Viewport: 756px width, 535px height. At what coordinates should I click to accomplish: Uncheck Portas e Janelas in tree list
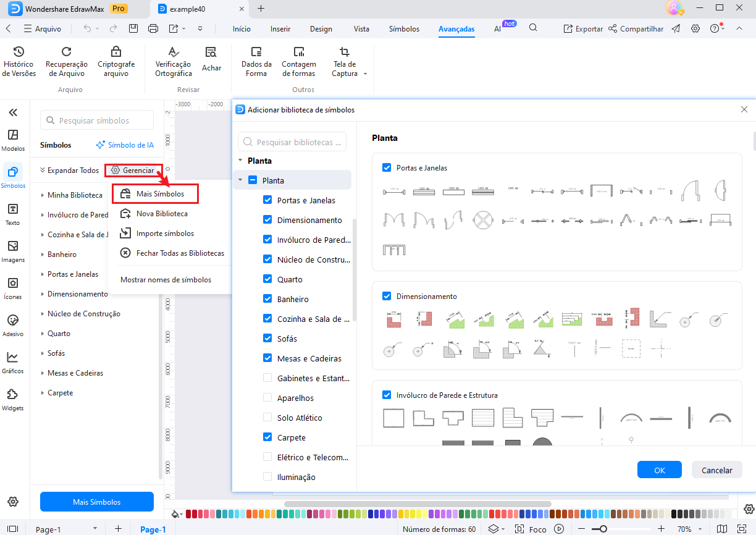pyautogui.click(x=267, y=200)
